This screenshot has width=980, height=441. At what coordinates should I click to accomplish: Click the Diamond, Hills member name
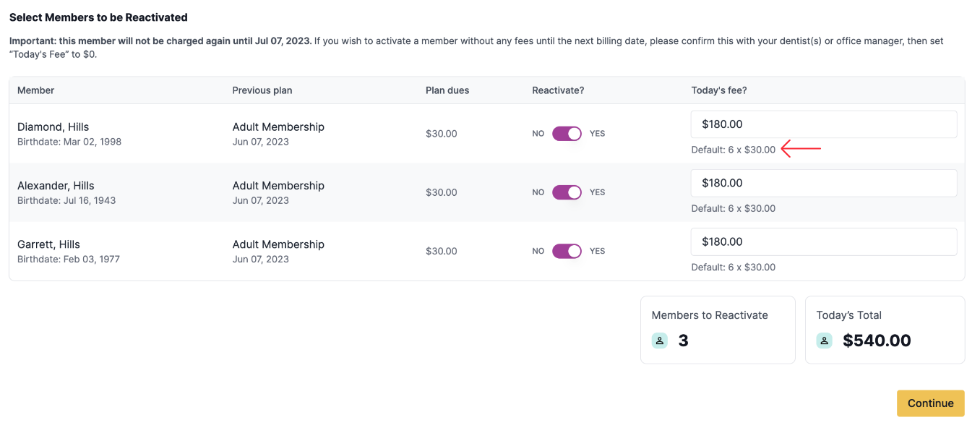tap(53, 127)
